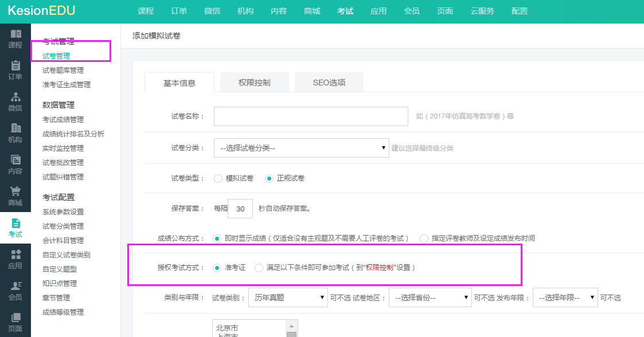
Task: Open the 会员 members icon in sidebar
Action: tap(15, 287)
